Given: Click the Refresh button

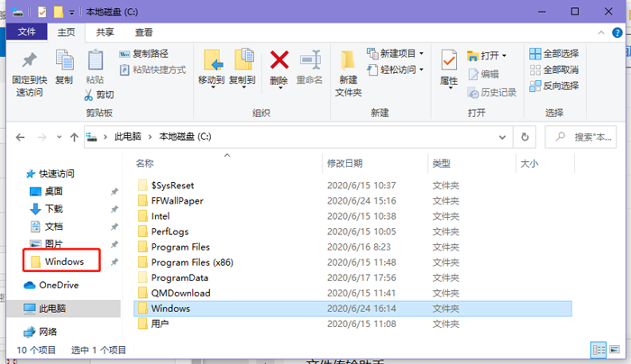Looking at the screenshot, I should (x=526, y=137).
